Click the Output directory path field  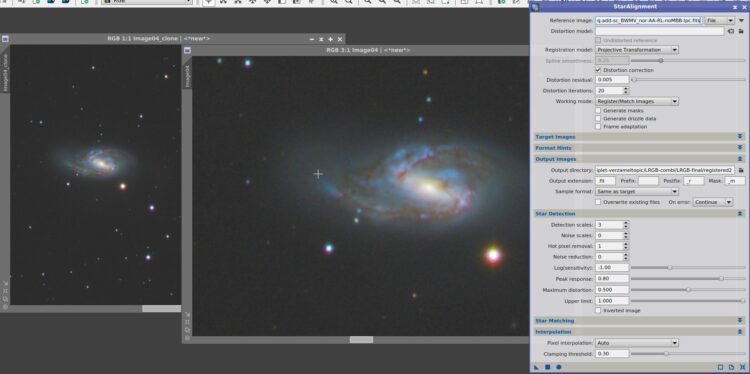point(665,170)
